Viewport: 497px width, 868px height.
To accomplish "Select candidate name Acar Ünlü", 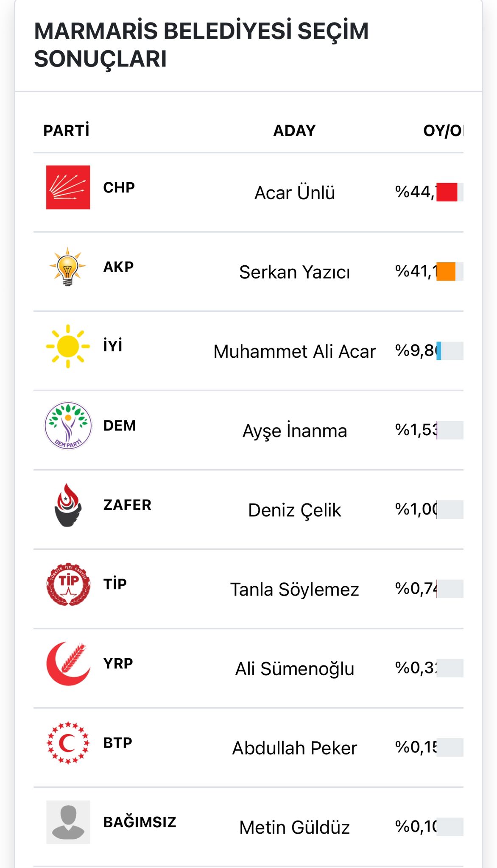I will [294, 193].
